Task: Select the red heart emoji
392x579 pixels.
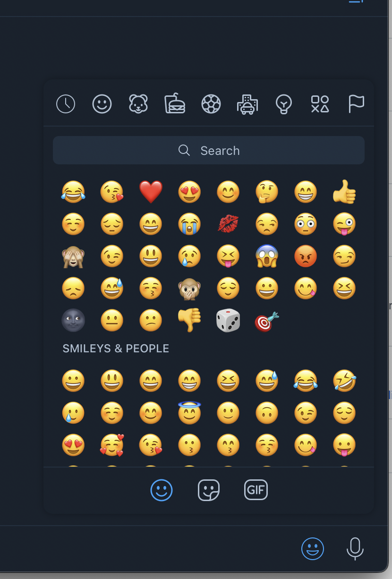Action: click(x=151, y=192)
